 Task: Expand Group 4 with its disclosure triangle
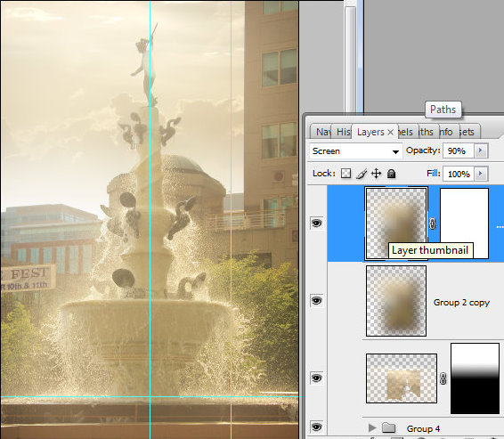tap(372, 427)
